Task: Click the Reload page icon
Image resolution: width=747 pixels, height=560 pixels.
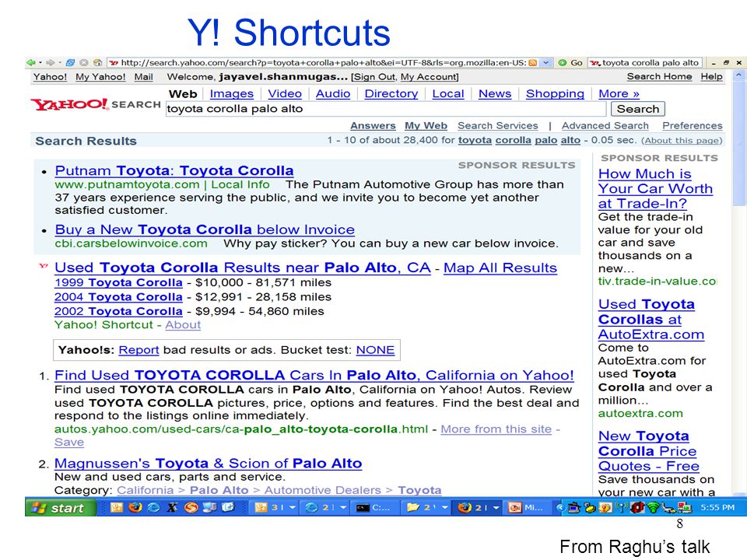Action: [x=70, y=62]
